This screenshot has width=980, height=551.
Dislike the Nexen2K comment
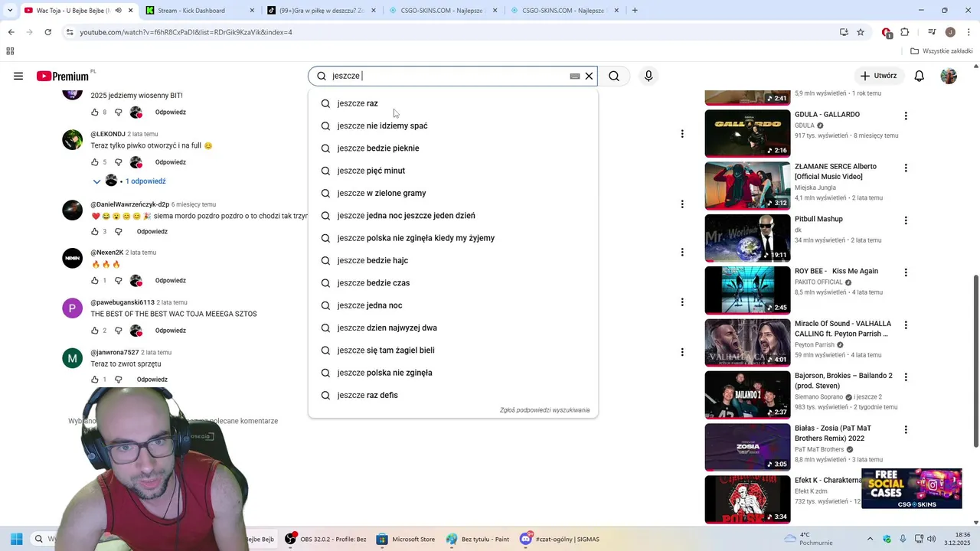[119, 281]
